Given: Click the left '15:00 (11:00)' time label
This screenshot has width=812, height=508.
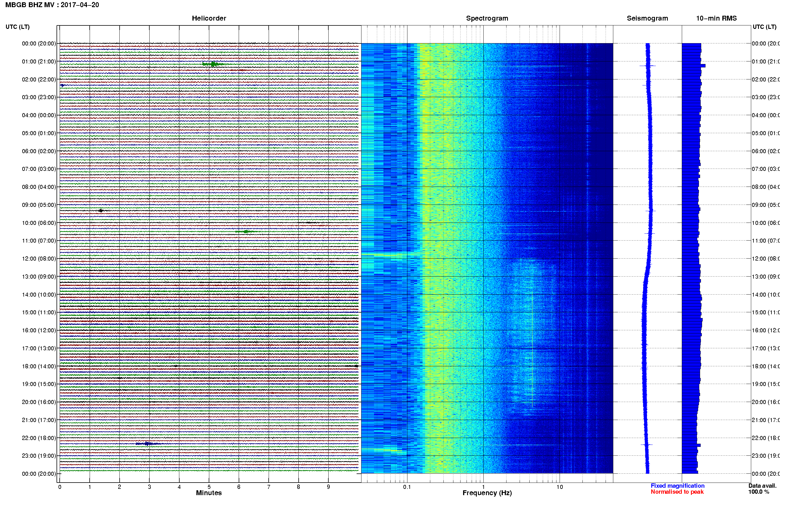Looking at the screenshot, I should (39, 313).
